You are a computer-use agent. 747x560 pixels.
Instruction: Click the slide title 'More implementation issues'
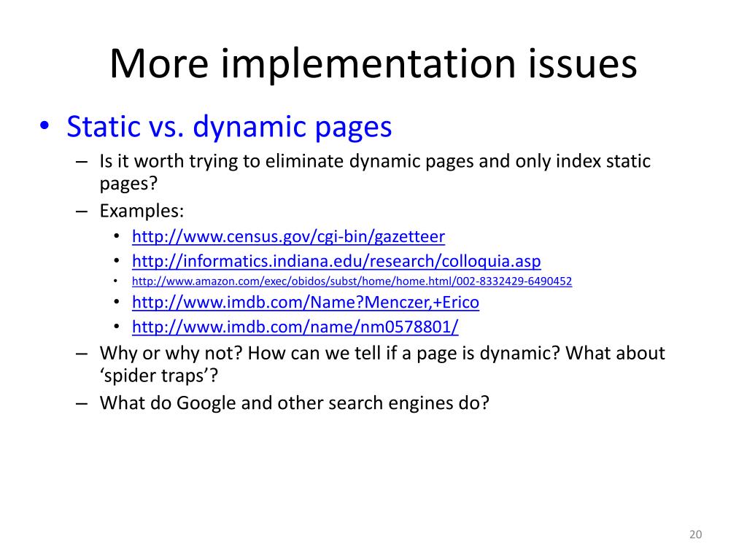tap(373, 64)
